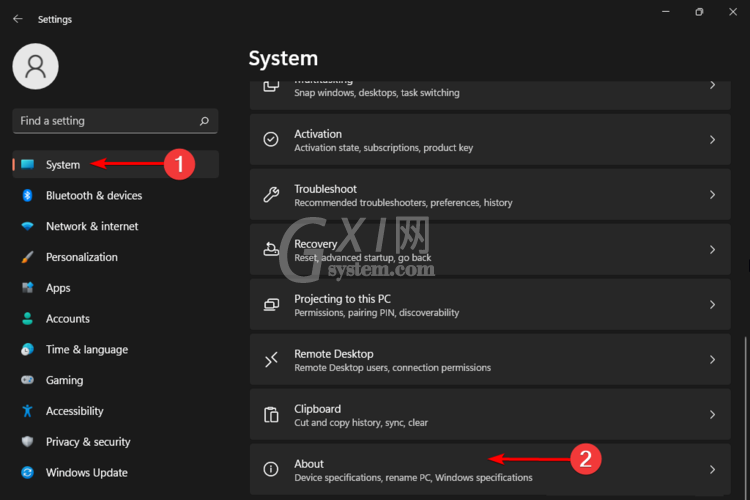Click the Privacy shield icon

pos(27,441)
